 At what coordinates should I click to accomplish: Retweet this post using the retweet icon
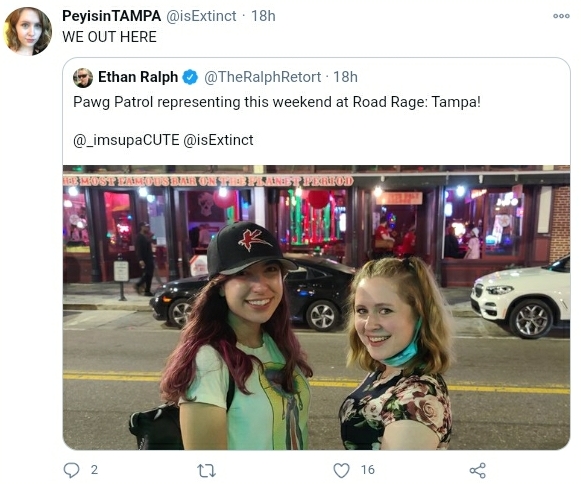[206, 470]
